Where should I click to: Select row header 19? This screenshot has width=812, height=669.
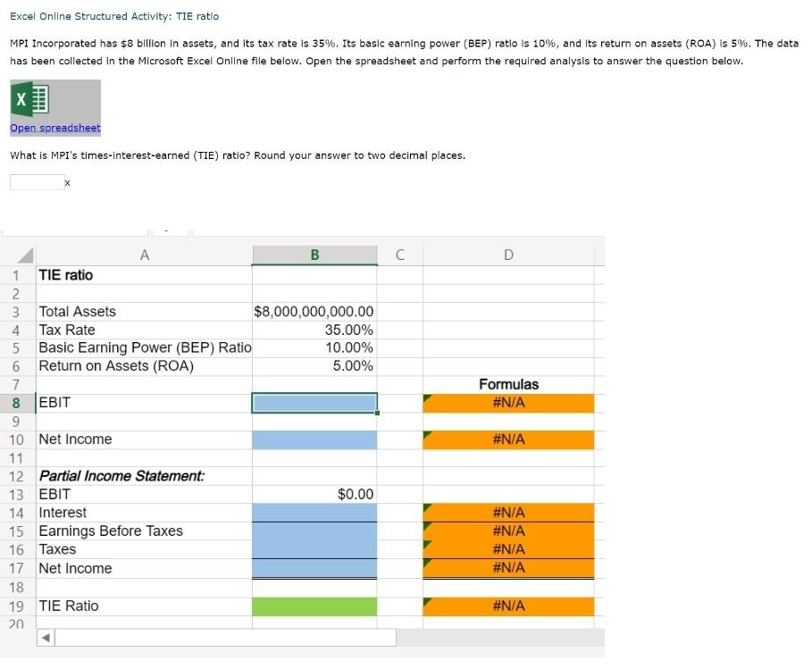16,606
